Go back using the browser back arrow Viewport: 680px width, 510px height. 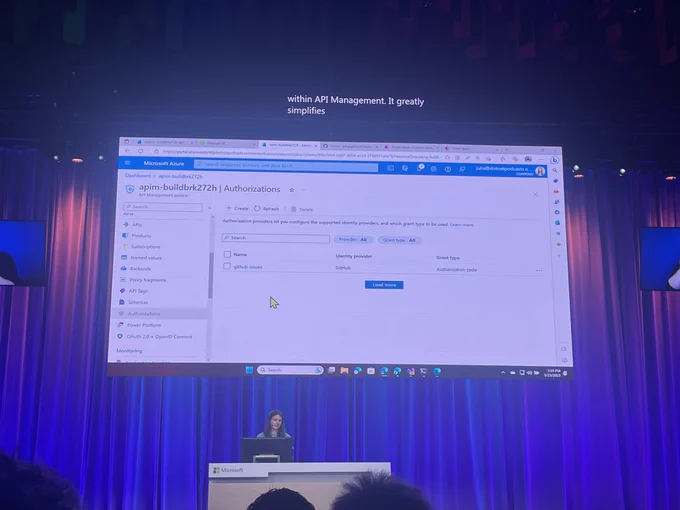click(128, 150)
